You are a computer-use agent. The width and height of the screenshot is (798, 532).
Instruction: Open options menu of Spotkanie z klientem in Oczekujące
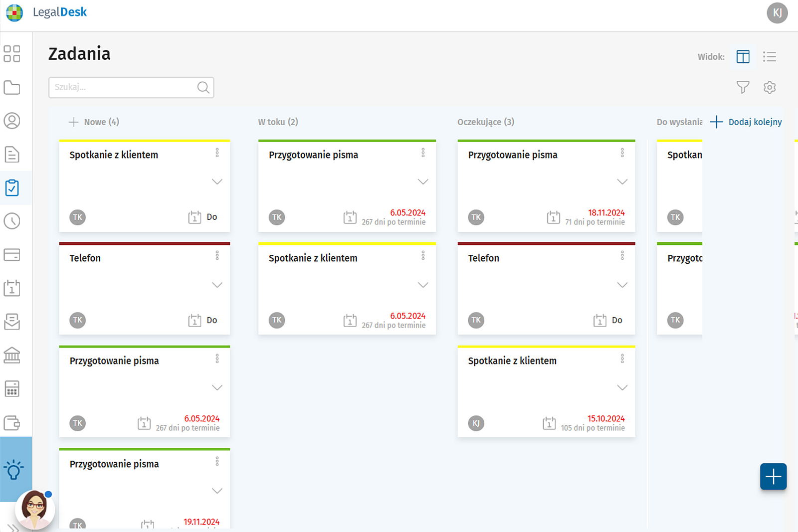point(622,358)
